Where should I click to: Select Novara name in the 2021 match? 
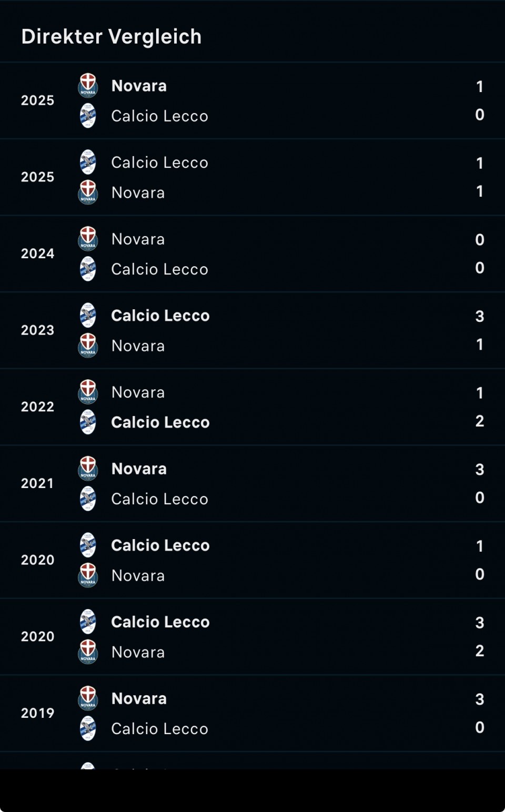pos(139,469)
